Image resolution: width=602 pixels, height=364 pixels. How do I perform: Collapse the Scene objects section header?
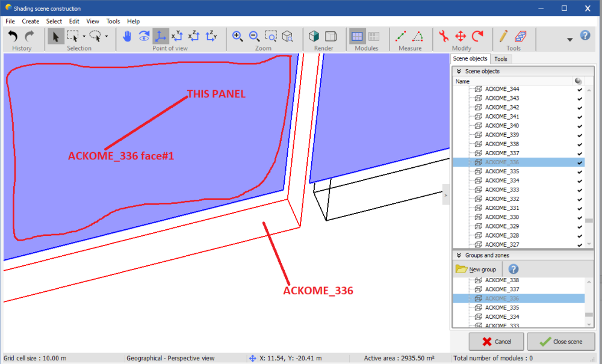pos(459,71)
